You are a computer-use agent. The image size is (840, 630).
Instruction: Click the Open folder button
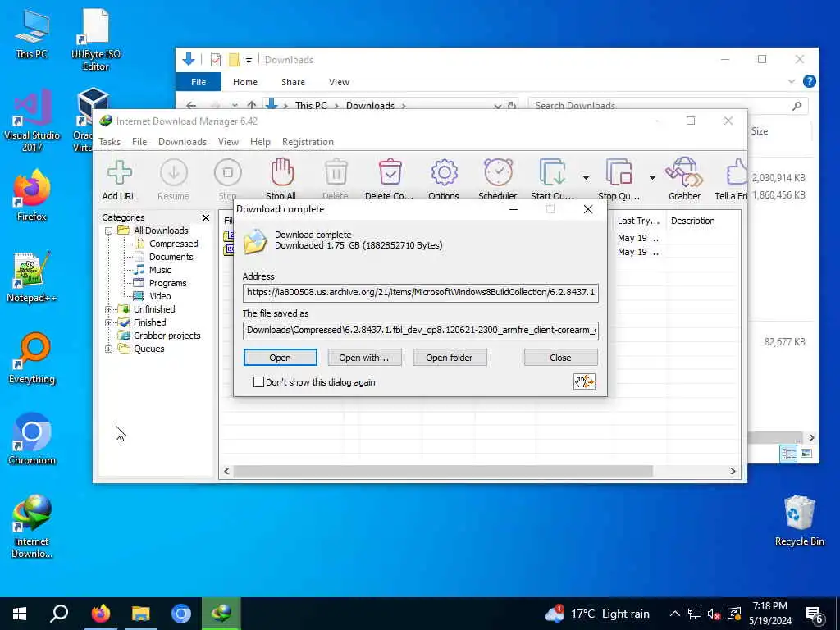pyautogui.click(x=450, y=358)
